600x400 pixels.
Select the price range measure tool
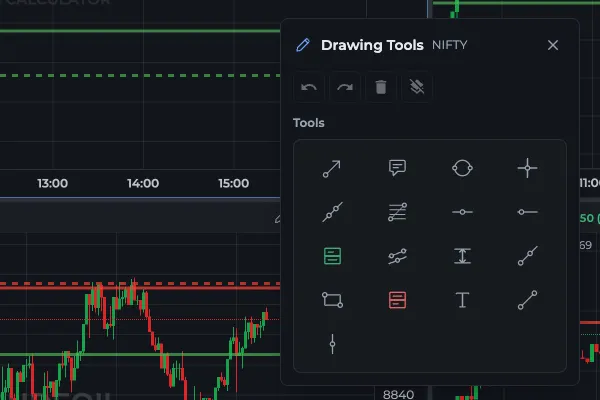click(462, 256)
